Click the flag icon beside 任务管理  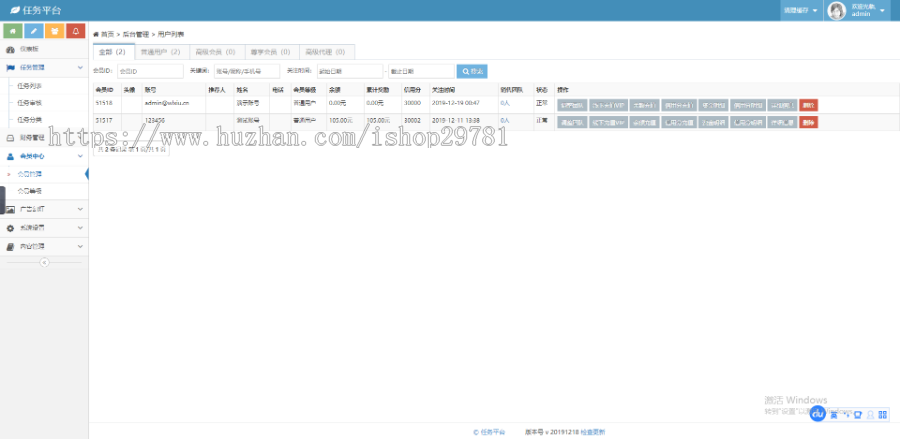pos(10,68)
